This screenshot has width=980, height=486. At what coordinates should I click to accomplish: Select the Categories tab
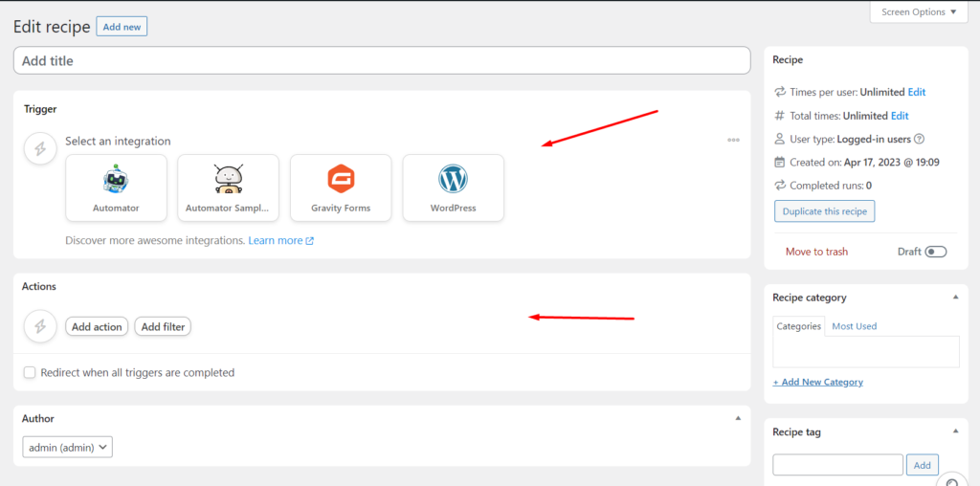tap(798, 326)
